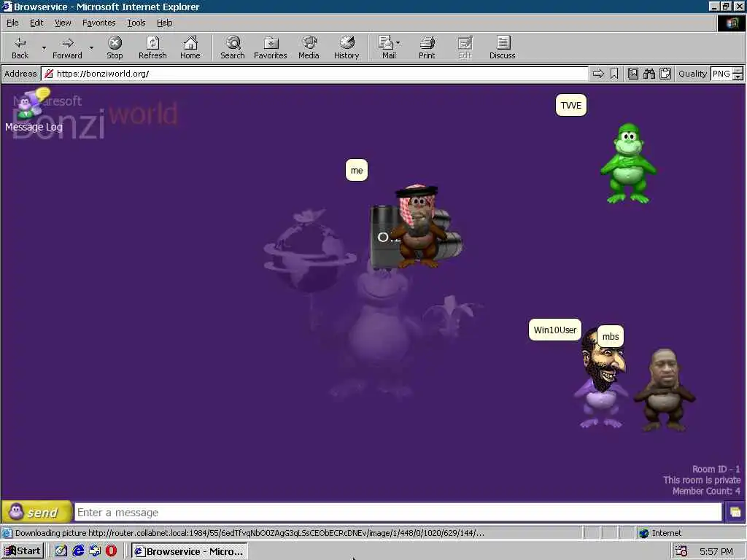This screenshot has height=560, width=747.
Task: Click the quick launch icon between IE and Opera
Action: [95, 551]
